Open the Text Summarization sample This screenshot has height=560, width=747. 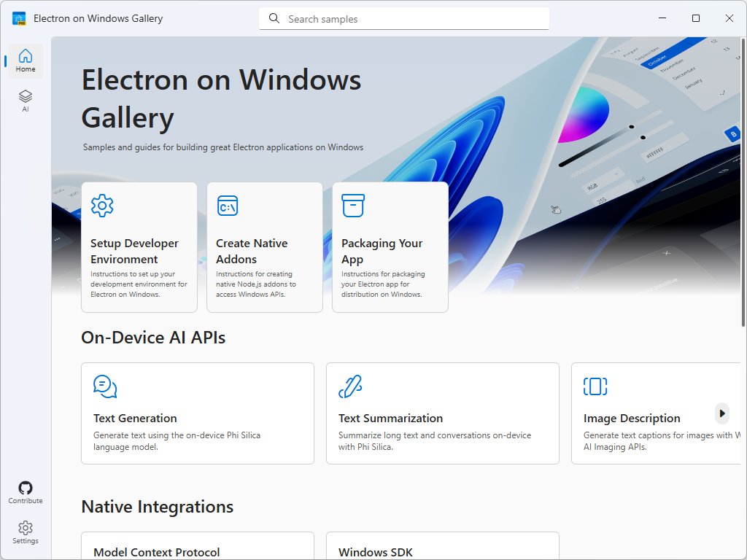coord(443,413)
